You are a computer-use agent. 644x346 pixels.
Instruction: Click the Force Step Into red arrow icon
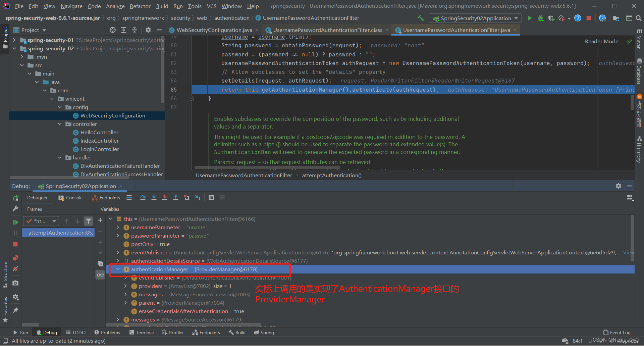click(165, 197)
